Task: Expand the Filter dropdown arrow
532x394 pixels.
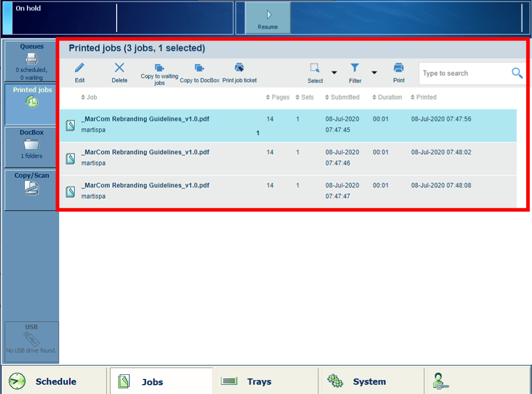Action: (x=374, y=73)
